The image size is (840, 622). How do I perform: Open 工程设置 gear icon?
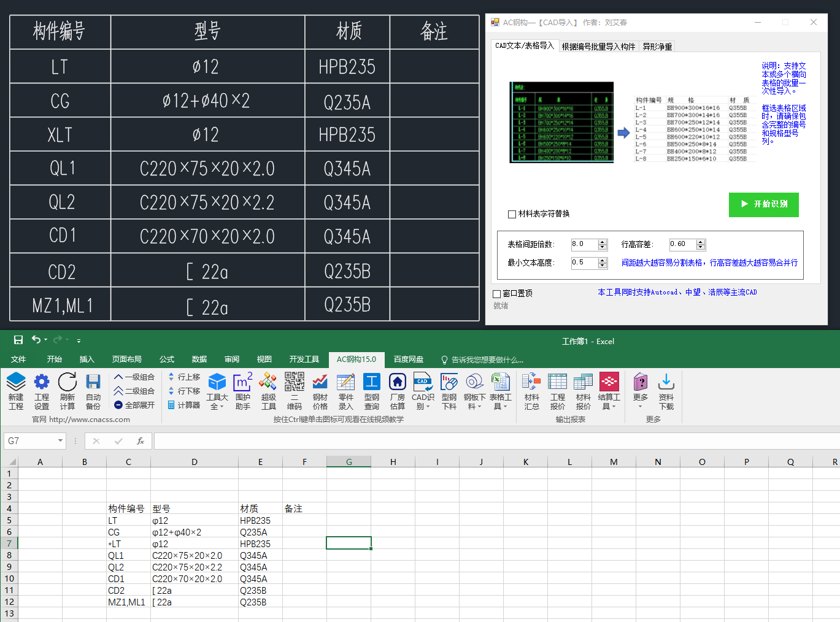click(x=42, y=382)
